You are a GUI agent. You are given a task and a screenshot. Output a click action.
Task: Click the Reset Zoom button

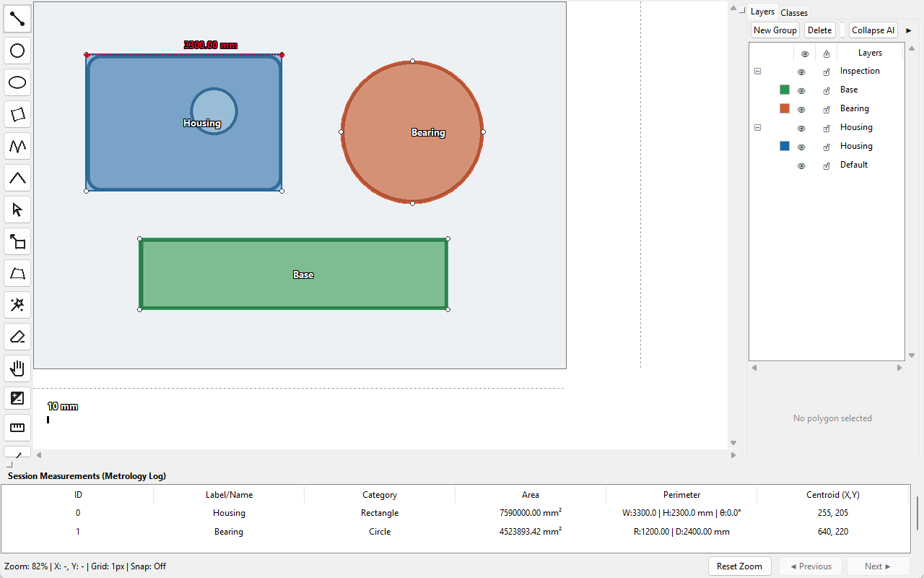740,566
